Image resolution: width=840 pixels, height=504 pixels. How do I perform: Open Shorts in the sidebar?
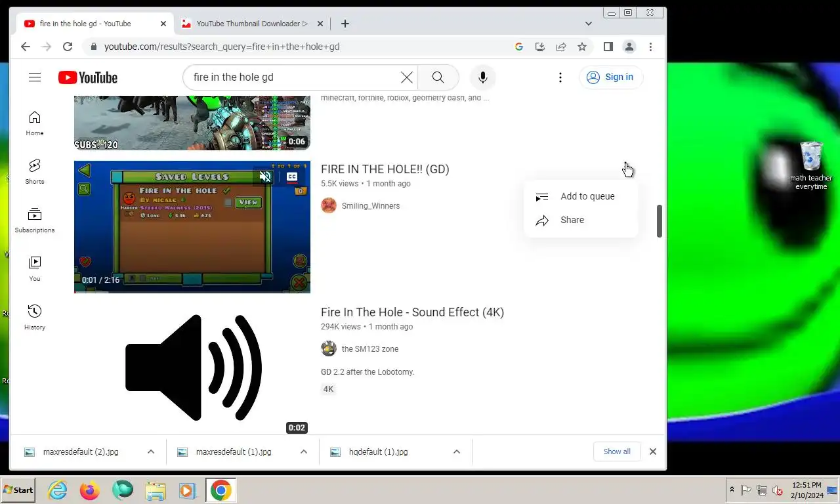[35, 172]
